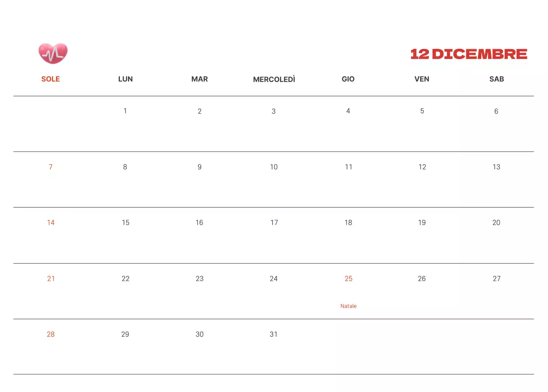Select date 31, the last day
The image size is (548, 392).
(274, 334)
